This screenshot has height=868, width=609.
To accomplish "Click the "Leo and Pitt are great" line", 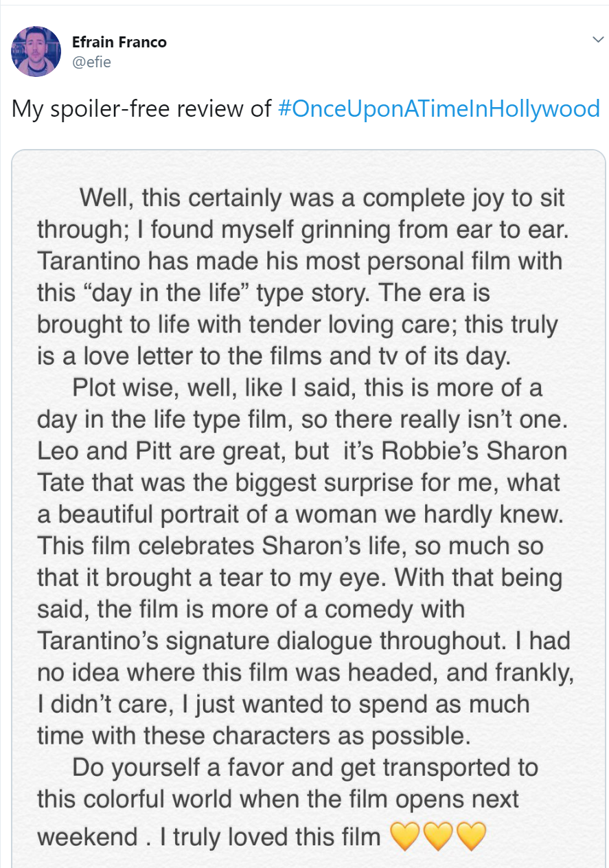I will [x=302, y=451].
